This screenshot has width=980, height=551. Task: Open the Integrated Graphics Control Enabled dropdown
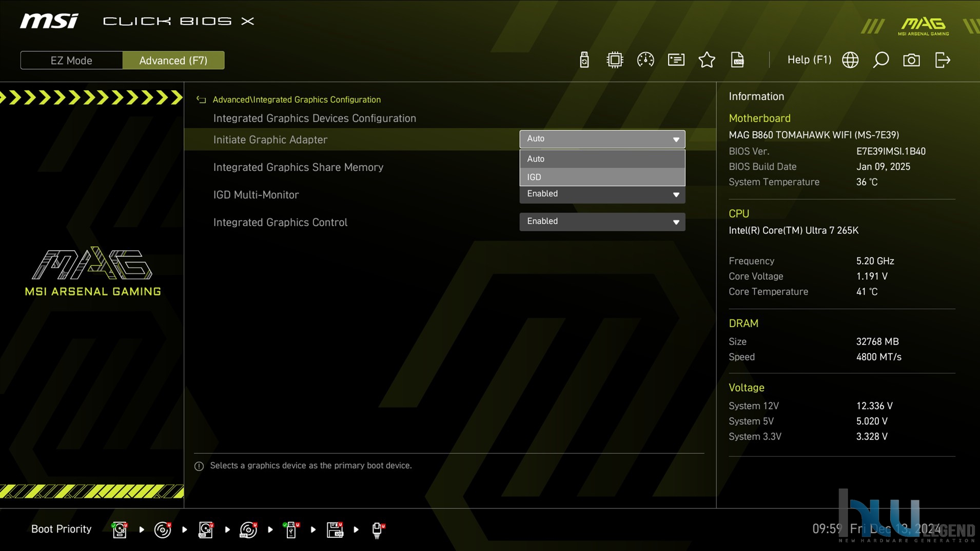point(602,222)
